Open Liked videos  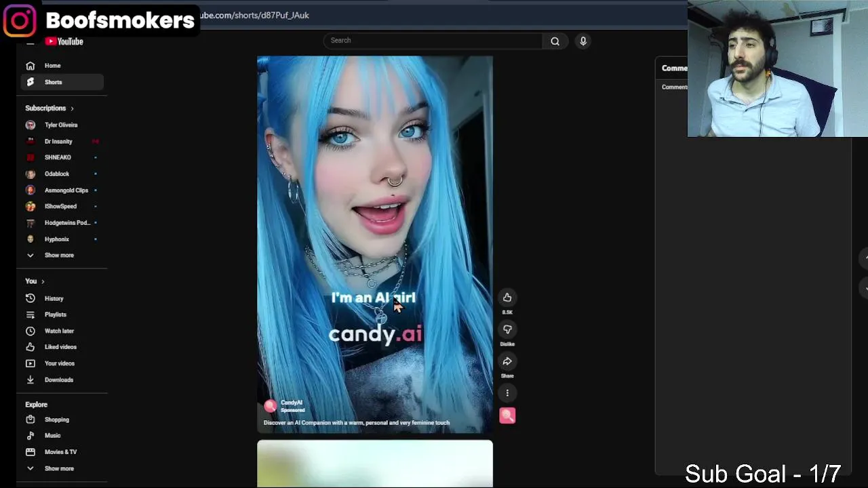coord(62,347)
